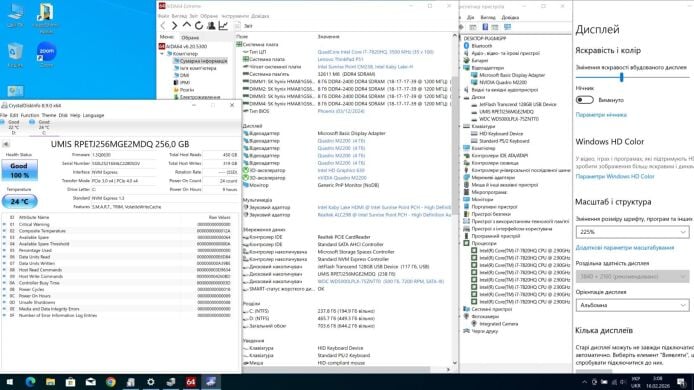694x390 pixels.
Task: Open the Settings gear on the taskbar
Action: [150, 382]
